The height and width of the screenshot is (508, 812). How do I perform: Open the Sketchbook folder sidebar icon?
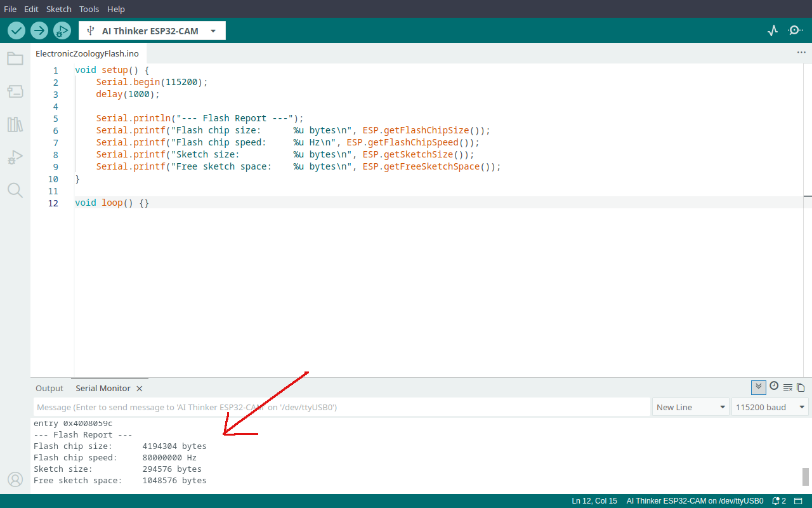point(15,58)
